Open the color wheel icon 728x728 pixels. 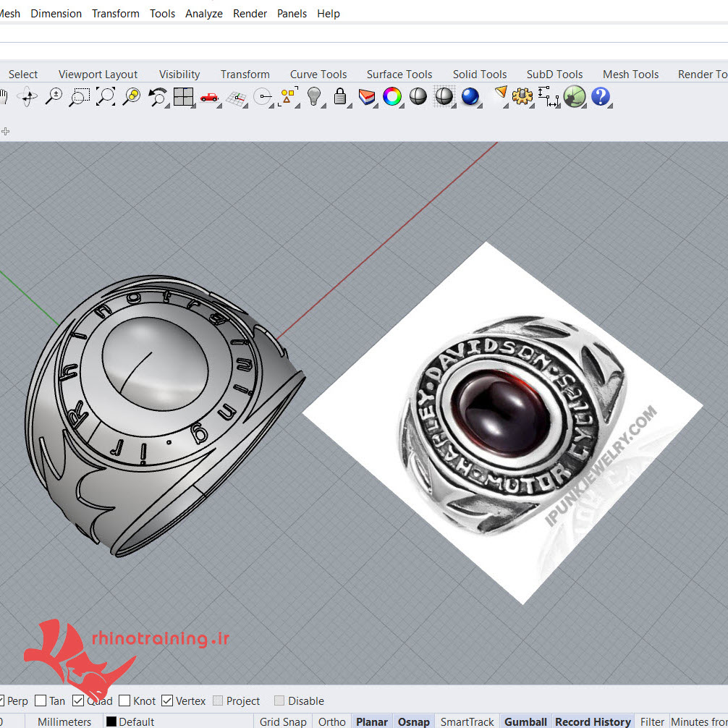[x=392, y=96]
